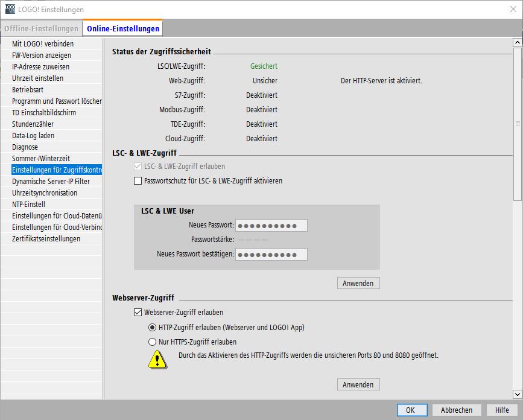Click Anwenden under Webserver-Zugriff

pos(358,384)
